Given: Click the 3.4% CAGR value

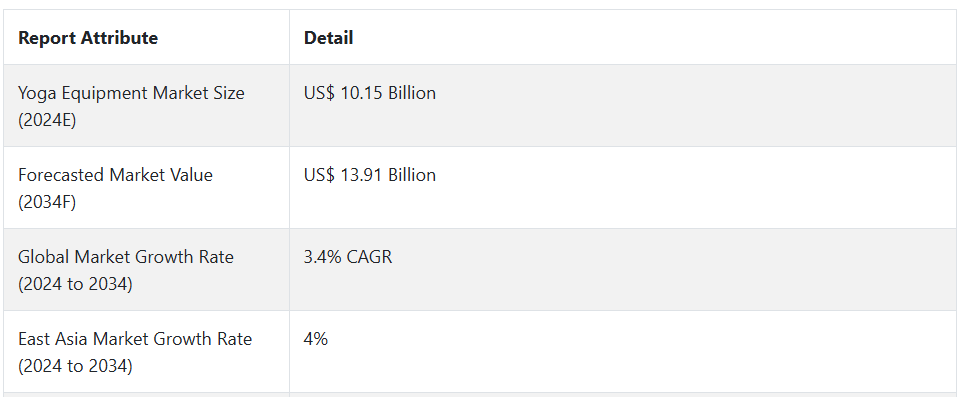Looking at the screenshot, I should coord(348,257).
